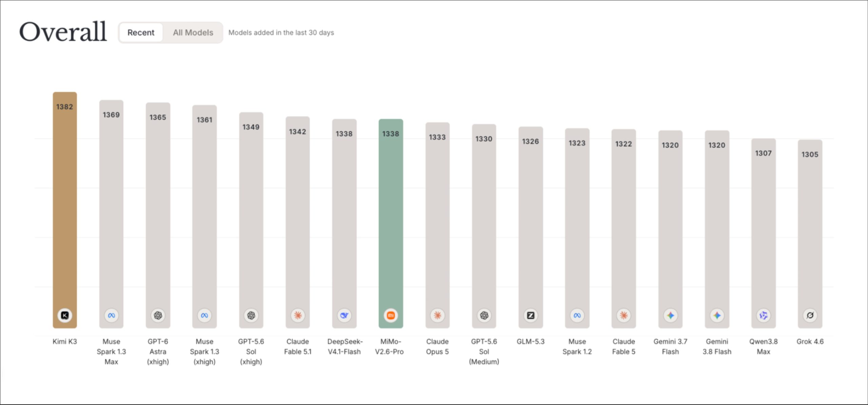The width and height of the screenshot is (868, 405).
Task: Click the Gemini 3.8 Flash sparkle icon
Action: [717, 316]
